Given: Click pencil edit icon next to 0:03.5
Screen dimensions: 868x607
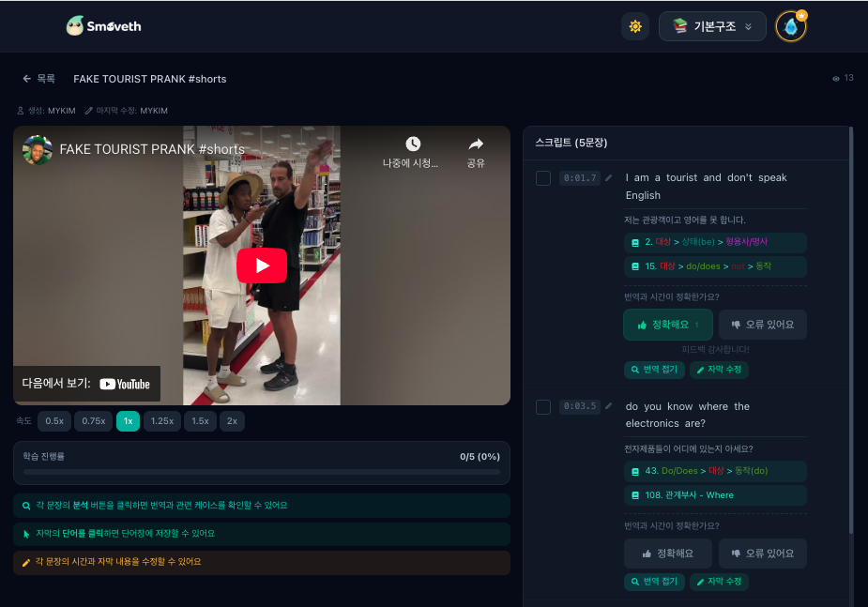Looking at the screenshot, I should pos(608,406).
